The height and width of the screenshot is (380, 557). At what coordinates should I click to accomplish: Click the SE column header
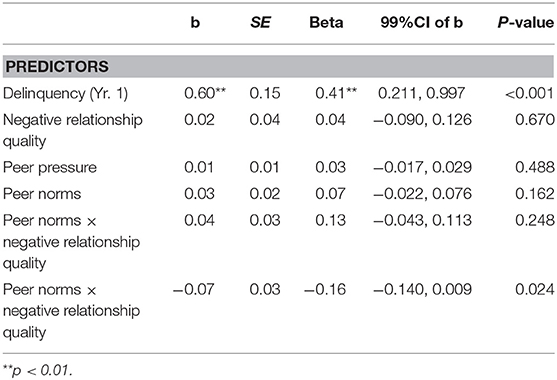(x=261, y=23)
